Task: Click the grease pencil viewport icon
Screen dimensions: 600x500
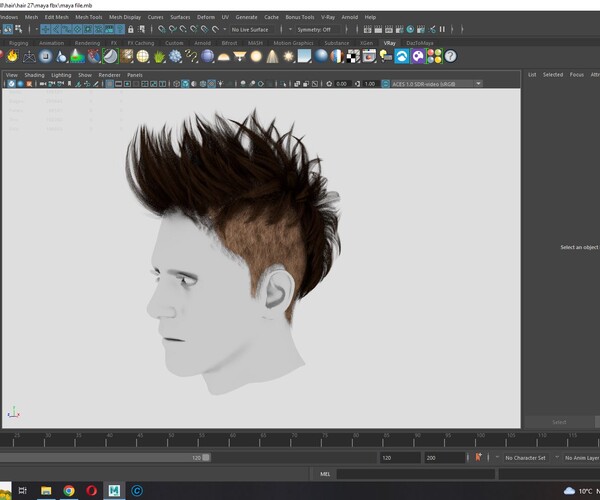Action: click(x=96, y=83)
